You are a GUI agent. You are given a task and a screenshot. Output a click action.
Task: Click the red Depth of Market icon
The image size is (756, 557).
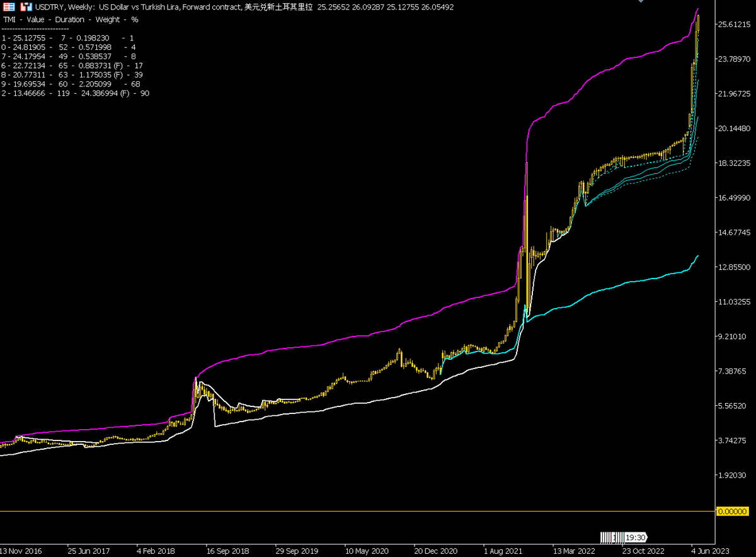tap(9, 8)
